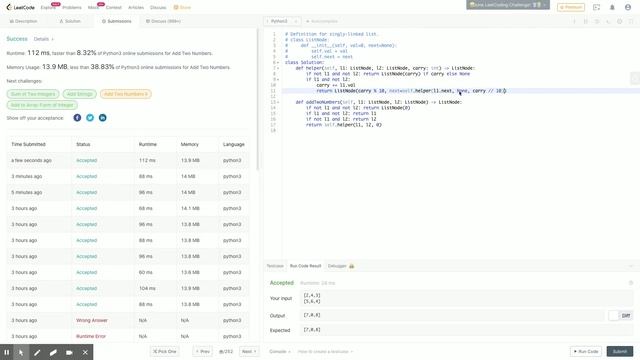The width and height of the screenshot is (640, 360).
Task: Click code line 11 in the editor
Action: [460, 91]
